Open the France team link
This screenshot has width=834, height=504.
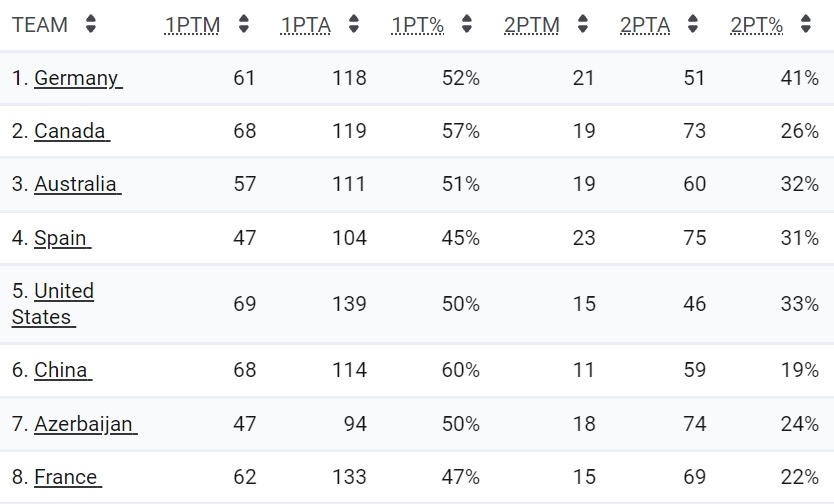tap(68, 477)
